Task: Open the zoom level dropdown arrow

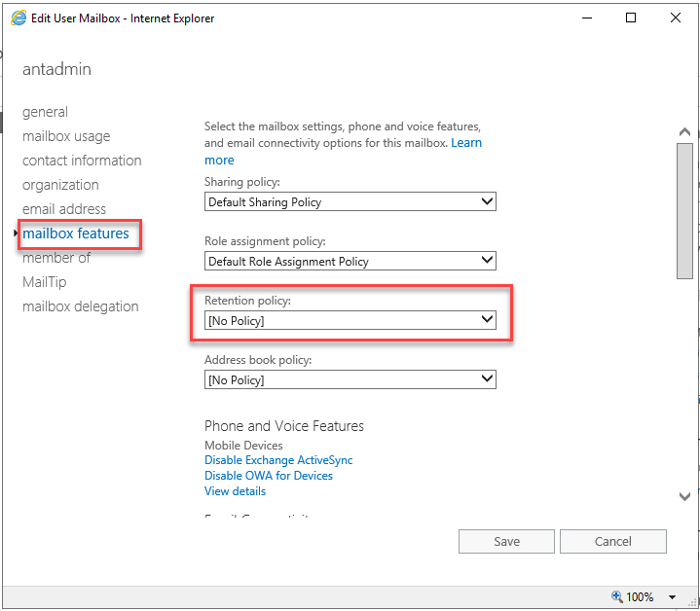Action: click(672, 596)
